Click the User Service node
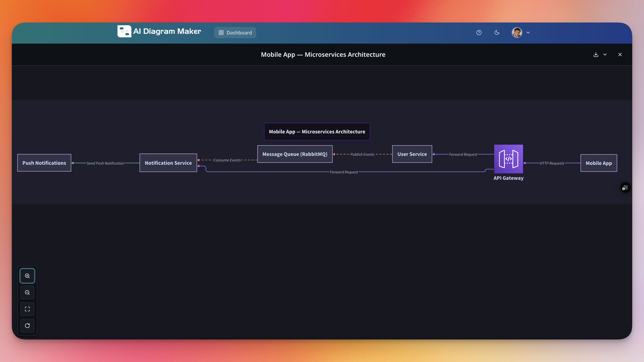Image resolution: width=644 pixels, height=362 pixels. click(412, 154)
